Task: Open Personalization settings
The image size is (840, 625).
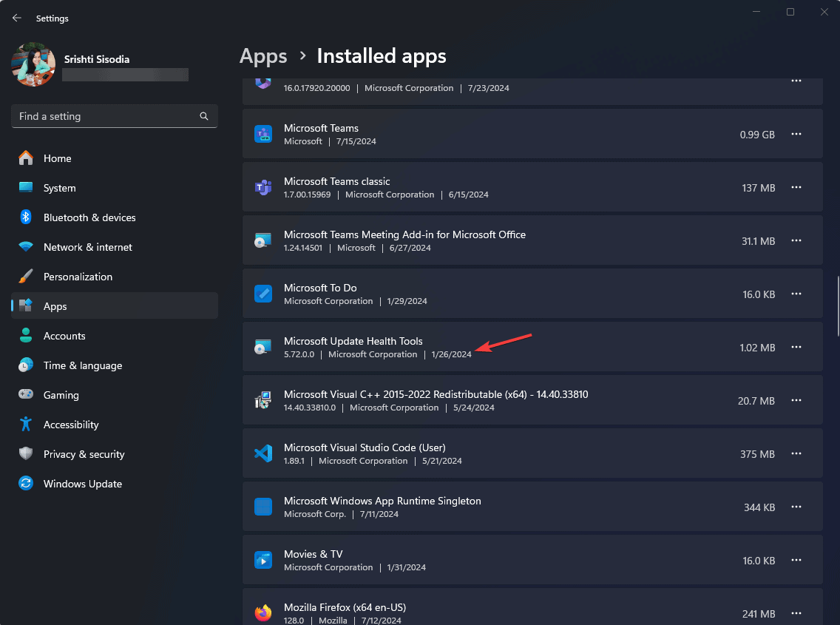Action: (114, 277)
